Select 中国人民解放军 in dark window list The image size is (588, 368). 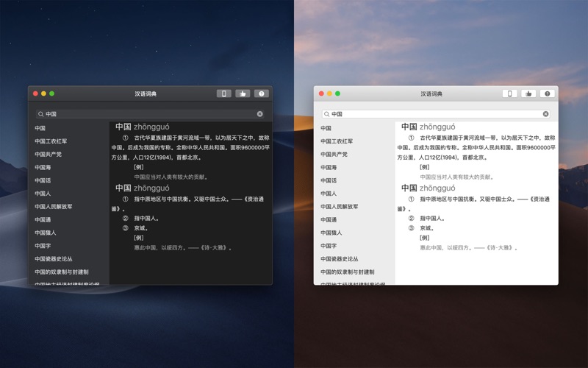(x=54, y=207)
